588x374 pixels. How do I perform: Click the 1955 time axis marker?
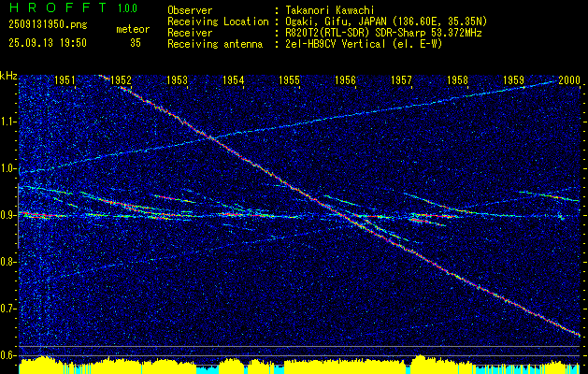[x=290, y=79]
